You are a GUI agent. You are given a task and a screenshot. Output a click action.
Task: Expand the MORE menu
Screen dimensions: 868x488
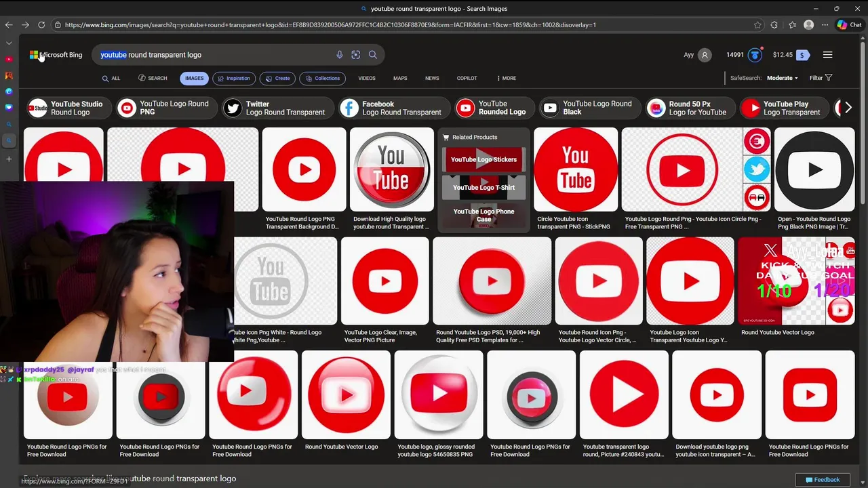click(x=507, y=78)
